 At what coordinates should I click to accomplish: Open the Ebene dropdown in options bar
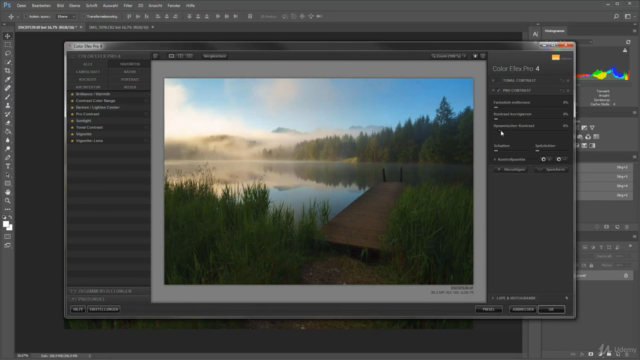66,17
